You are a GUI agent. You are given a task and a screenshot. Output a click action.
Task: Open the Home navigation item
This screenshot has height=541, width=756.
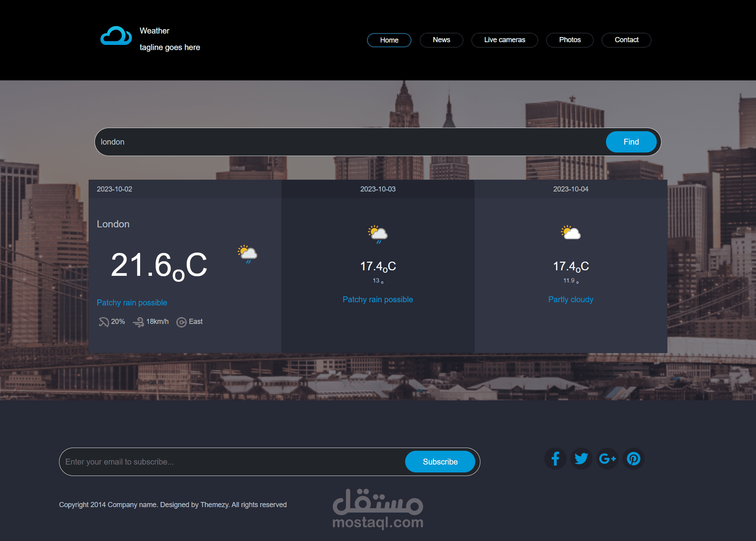tap(389, 40)
